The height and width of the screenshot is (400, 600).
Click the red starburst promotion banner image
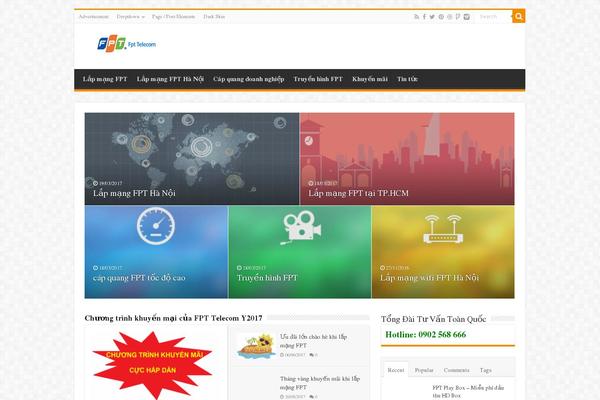pos(153,364)
